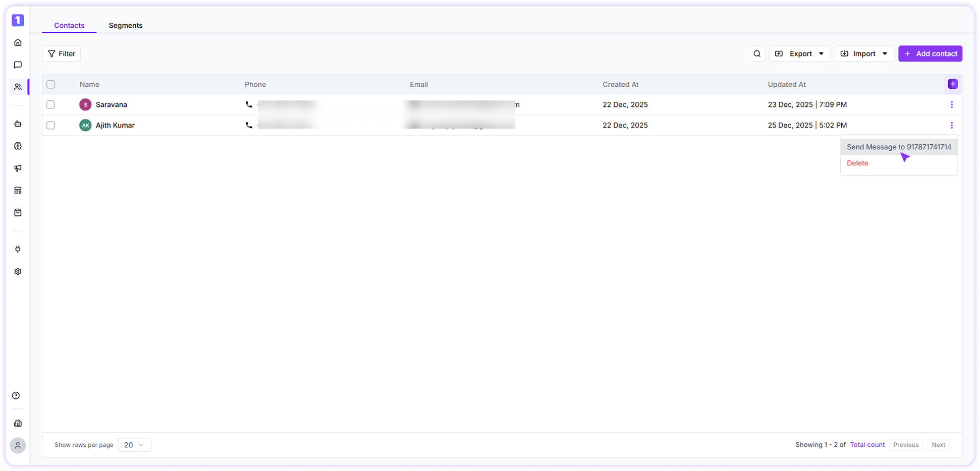The image size is (980, 471).
Task: Open the layout blocks sidebar icon
Action: click(18, 191)
